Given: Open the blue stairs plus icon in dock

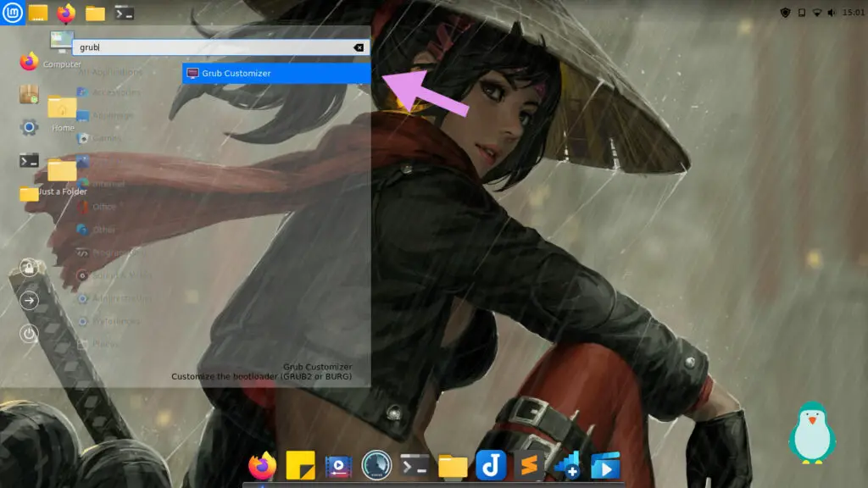Looking at the screenshot, I should [567, 465].
